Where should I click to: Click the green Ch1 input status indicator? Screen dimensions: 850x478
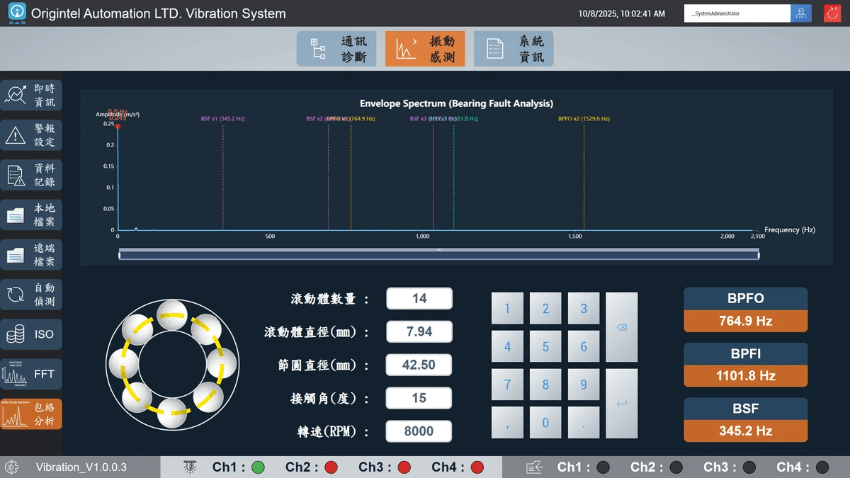[258, 467]
